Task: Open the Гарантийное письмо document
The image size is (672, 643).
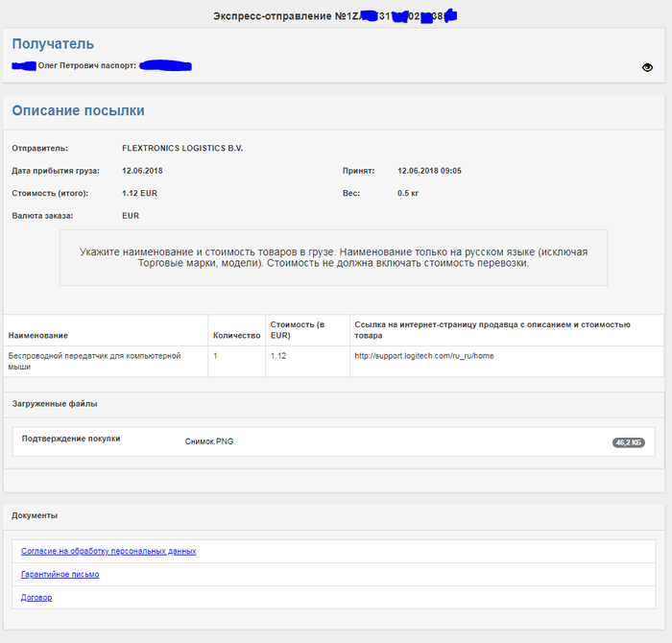Action: coord(60,574)
